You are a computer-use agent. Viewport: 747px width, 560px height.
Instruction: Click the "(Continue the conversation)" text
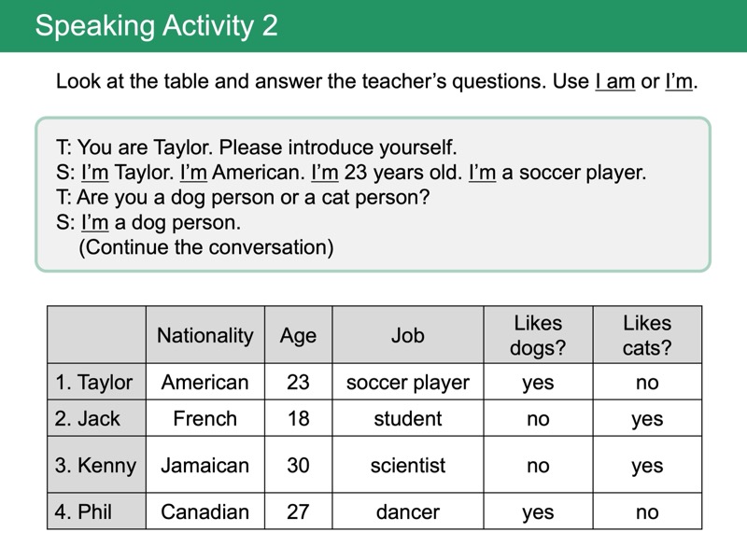[x=206, y=247]
